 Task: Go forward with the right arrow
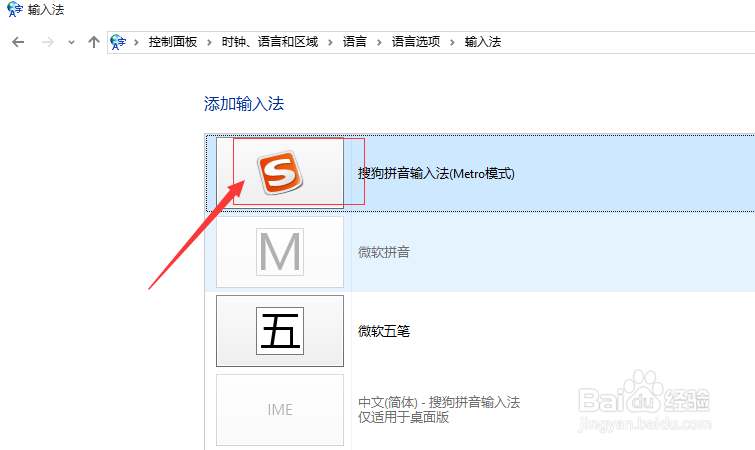coord(47,42)
